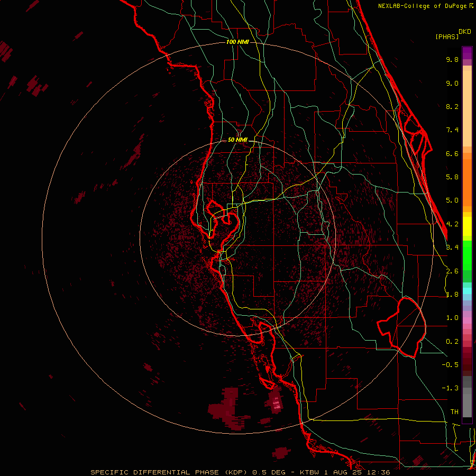Pick the bright green segment of the colorbar
Image resolution: width=476 pixels, height=476 pixels.
click(467, 255)
